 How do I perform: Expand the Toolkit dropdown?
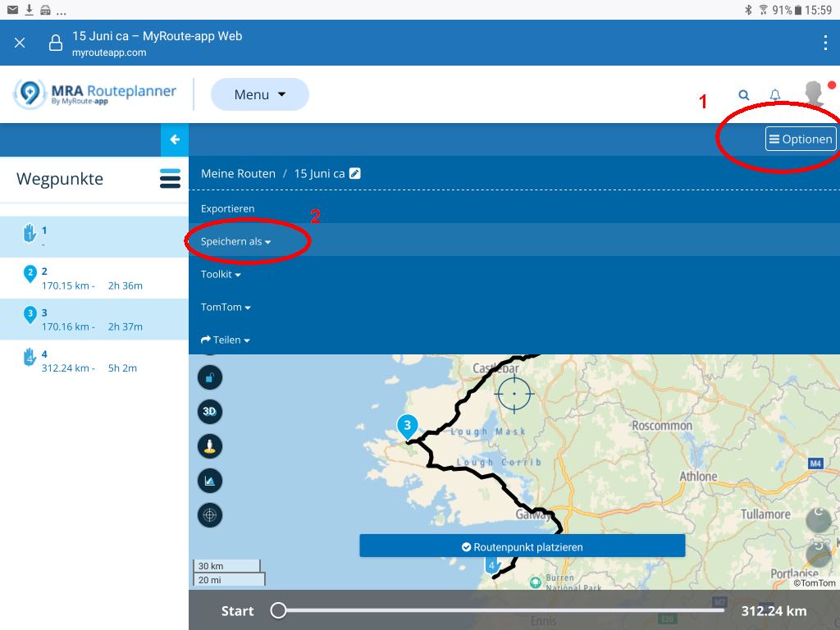221,274
